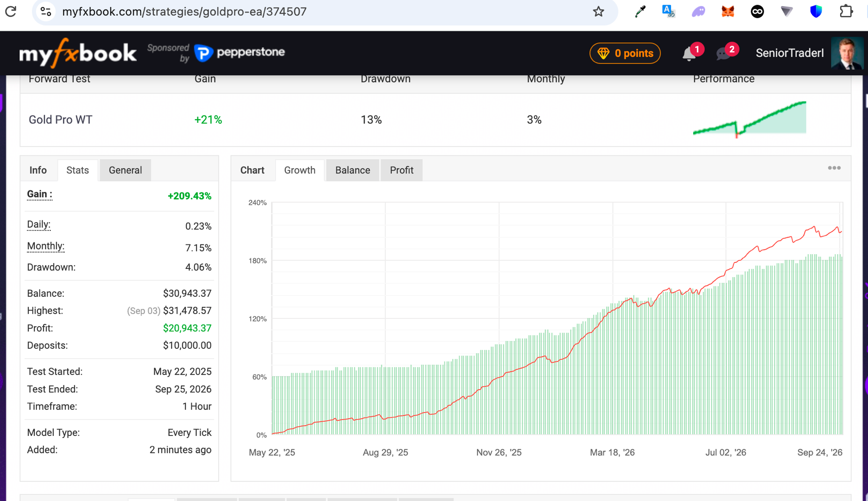This screenshot has height=501, width=868.
Task: Go to Myfxbook home via logo
Action: (78, 53)
